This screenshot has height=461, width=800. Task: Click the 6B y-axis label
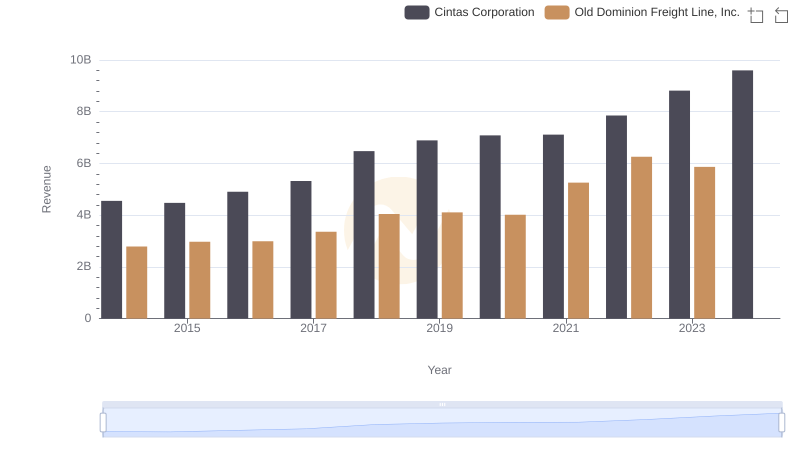[x=84, y=163]
